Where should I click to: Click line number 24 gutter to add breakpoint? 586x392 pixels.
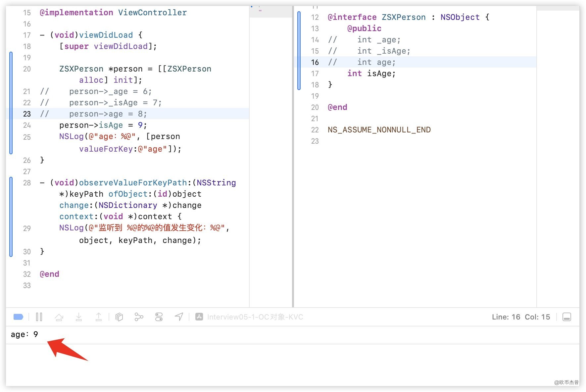(x=27, y=125)
